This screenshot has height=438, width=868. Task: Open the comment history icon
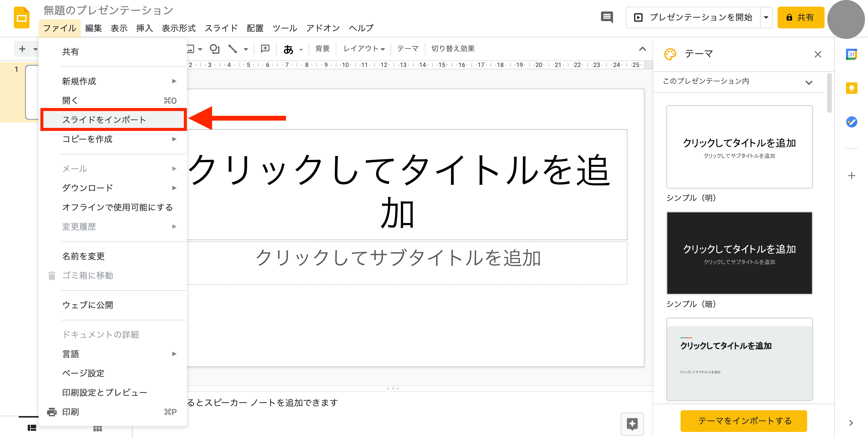point(607,17)
